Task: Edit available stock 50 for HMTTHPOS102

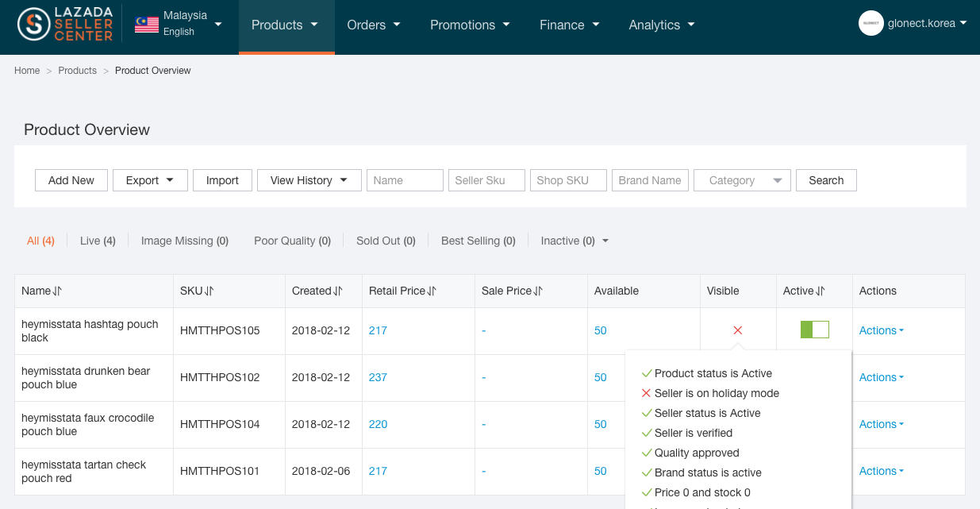Action: coord(601,377)
